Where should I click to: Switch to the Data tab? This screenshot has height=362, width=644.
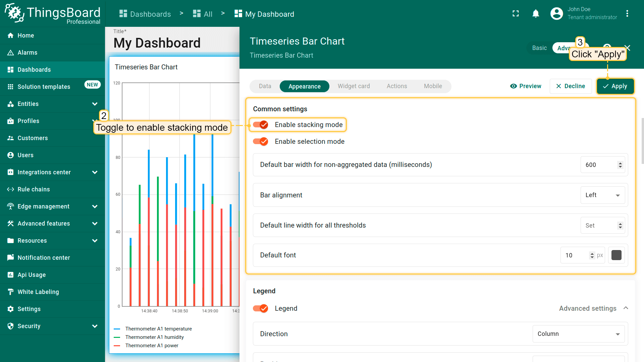point(265,86)
